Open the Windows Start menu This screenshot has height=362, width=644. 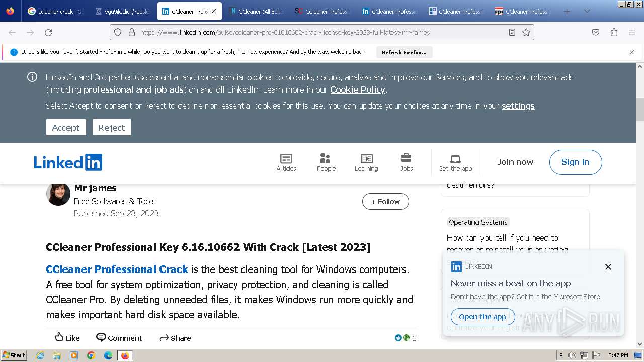click(14, 355)
